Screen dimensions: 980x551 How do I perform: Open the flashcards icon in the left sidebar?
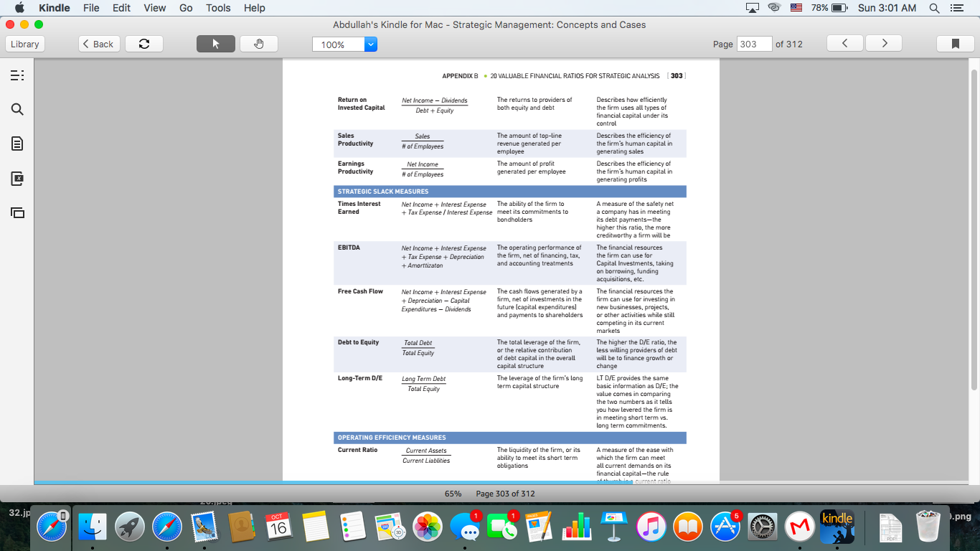(x=17, y=213)
